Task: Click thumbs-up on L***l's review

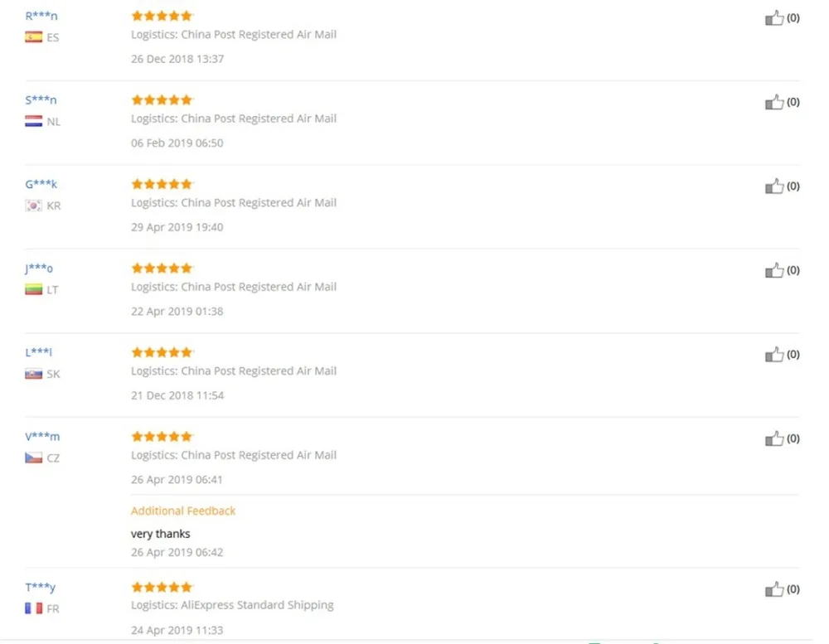Action: click(774, 354)
